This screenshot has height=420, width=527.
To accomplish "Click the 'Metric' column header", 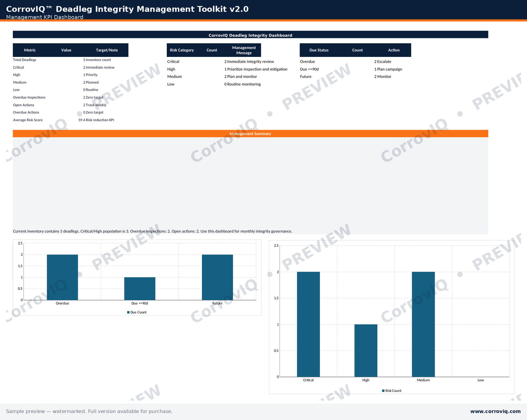I will tap(30, 50).
